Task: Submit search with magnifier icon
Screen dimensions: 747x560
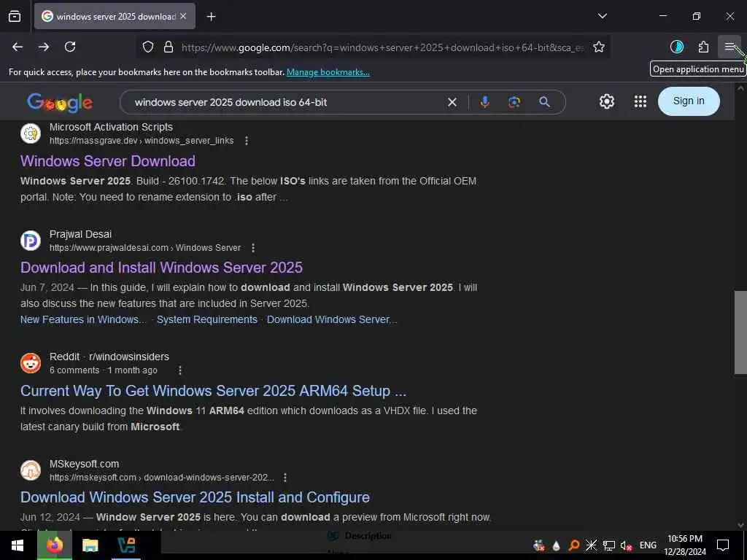Action: [x=544, y=102]
